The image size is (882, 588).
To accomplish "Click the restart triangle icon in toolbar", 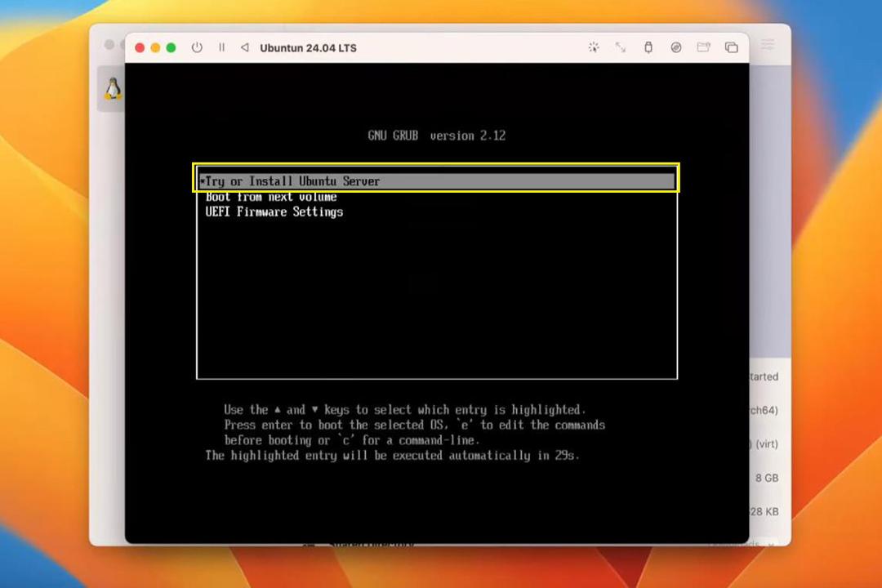I will pyautogui.click(x=245, y=48).
